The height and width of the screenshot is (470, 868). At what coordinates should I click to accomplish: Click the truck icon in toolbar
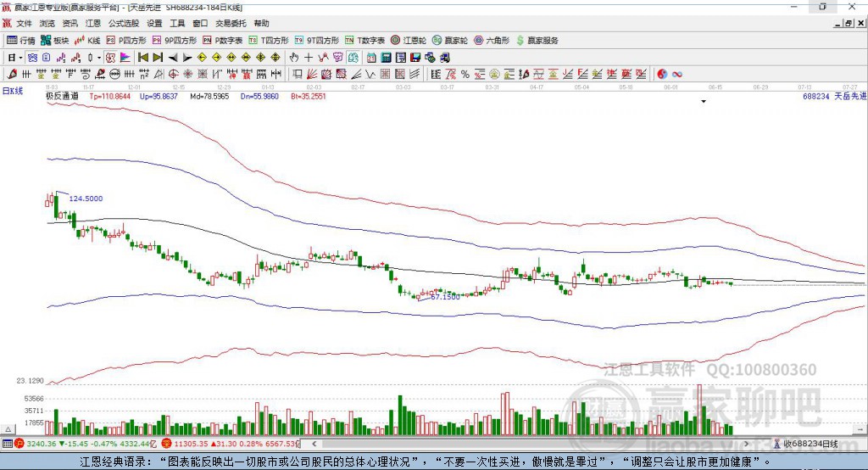pyautogui.click(x=444, y=58)
